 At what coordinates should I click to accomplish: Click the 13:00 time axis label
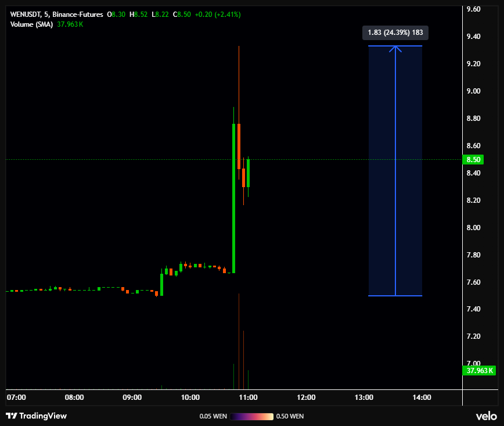click(x=364, y=398)
